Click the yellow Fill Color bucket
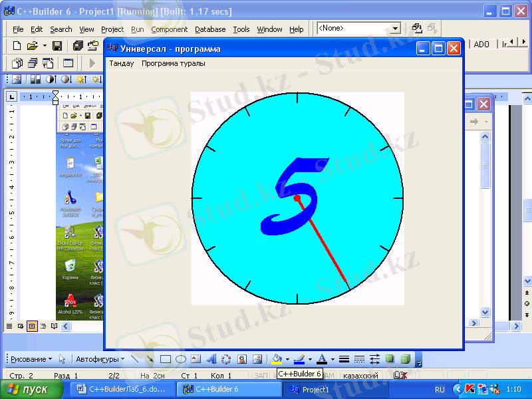 [277, 359]
